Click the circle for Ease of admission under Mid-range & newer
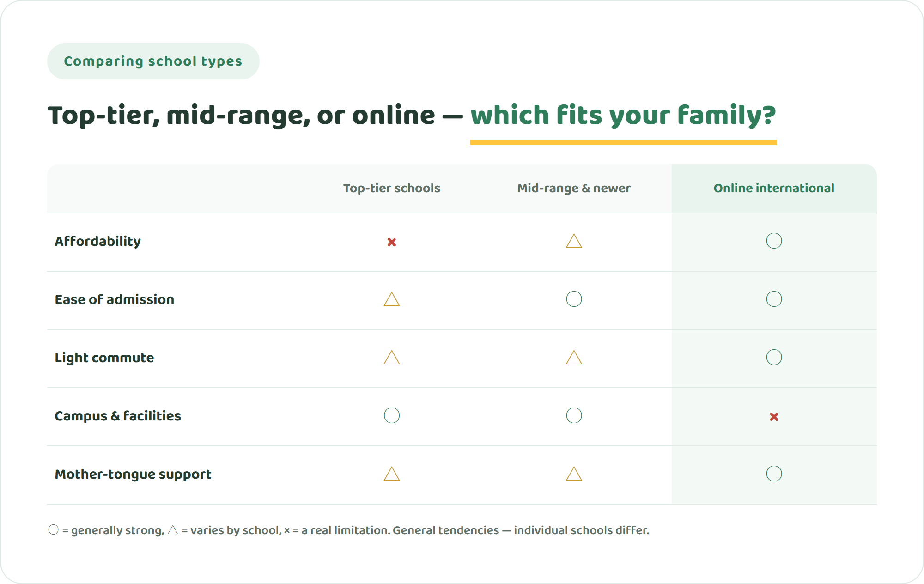This screenshot has width=924, height=584. pyautogui.click(x=574, y=299)
